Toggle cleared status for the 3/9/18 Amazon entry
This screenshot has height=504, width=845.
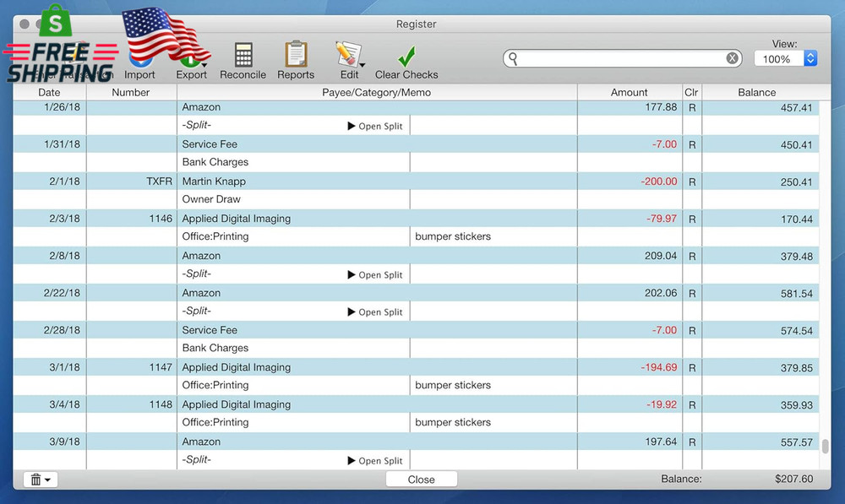691,442
